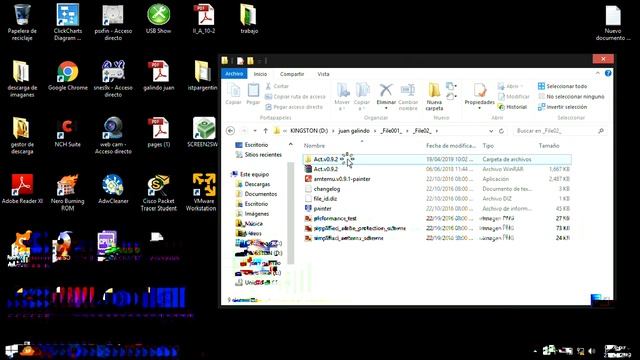The height and width of the screenshot is (360, 640).
Task: Select the Adobe Reader XI desktop icon
Action: [22, 189]
